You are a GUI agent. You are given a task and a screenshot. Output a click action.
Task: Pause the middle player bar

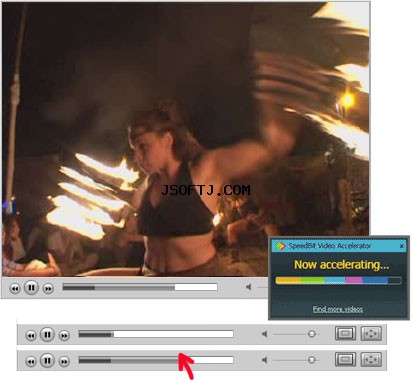coord(47,334)
